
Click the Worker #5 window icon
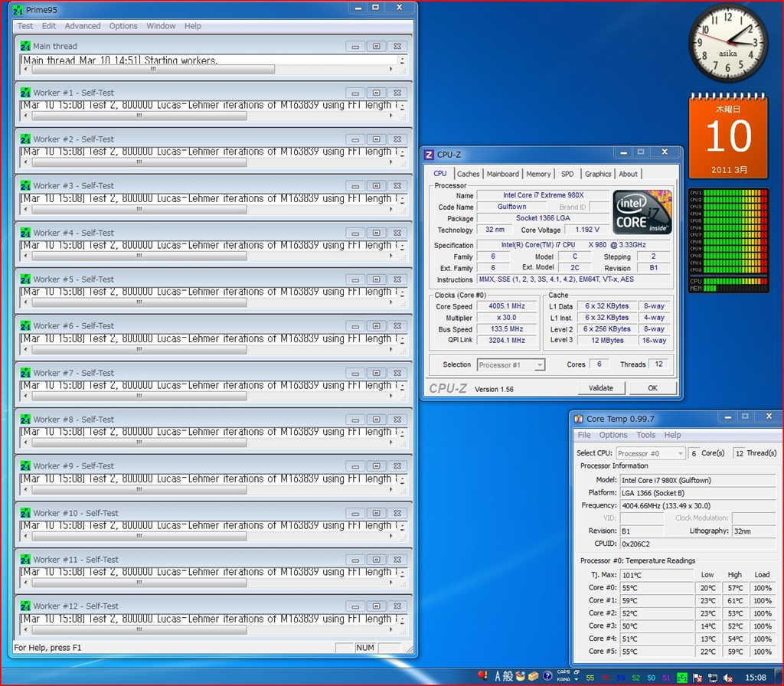(25, 279)
